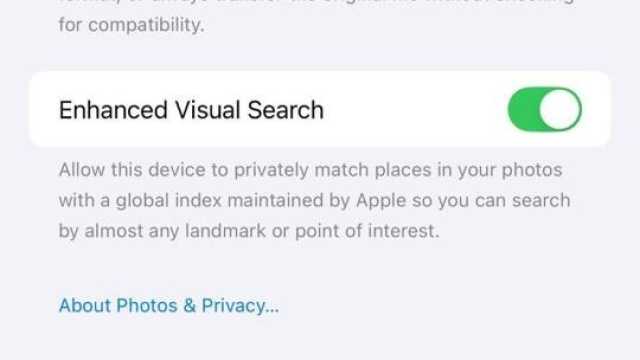640x360 pixels.
Task: Click the Enhanced Visual Search settings row
Action: (x=320, y=109)
